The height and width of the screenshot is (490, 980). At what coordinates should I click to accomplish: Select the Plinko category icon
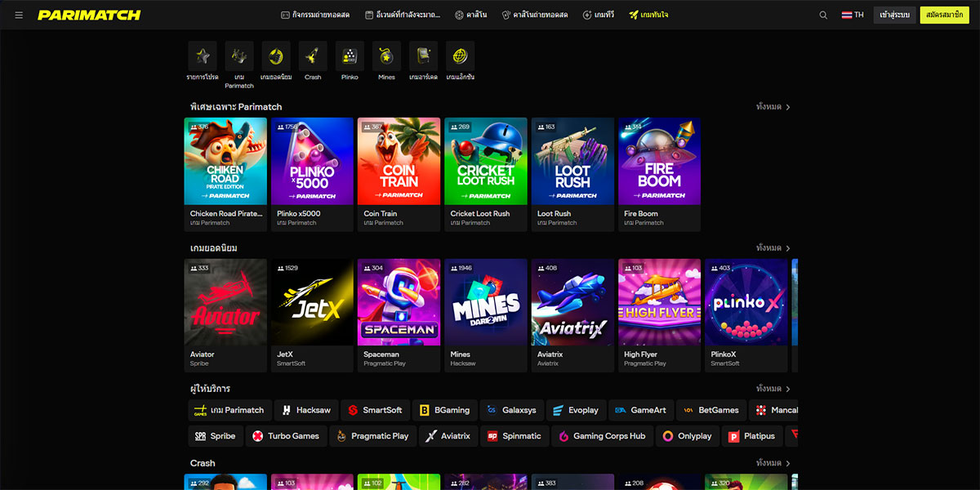click(x=350, y=56)
